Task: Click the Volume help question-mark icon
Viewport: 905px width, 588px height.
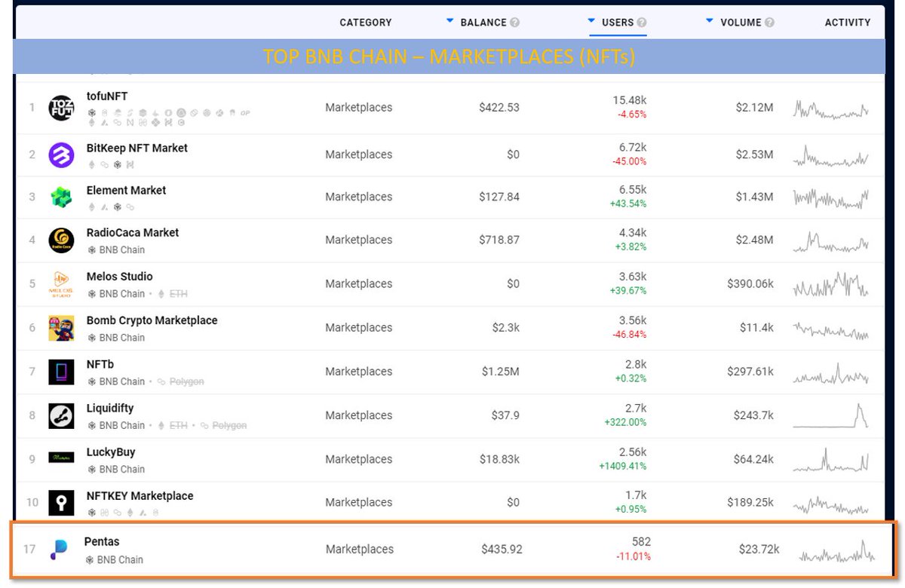Action: tap(769, 23)
